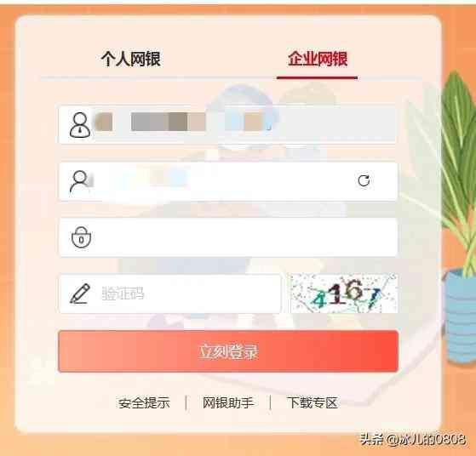Click the padlock password icon
This screenshot has width=476, height=456.
click(81, 237)
